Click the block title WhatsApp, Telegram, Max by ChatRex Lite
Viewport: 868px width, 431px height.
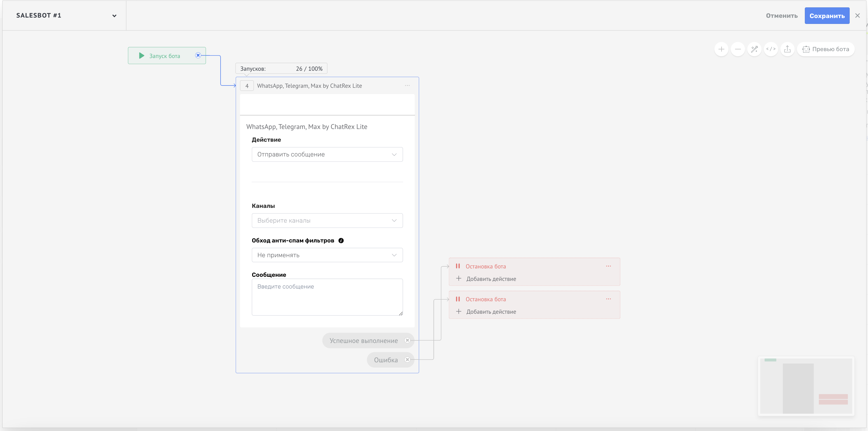pyautogui.click(x=309, y=86)
